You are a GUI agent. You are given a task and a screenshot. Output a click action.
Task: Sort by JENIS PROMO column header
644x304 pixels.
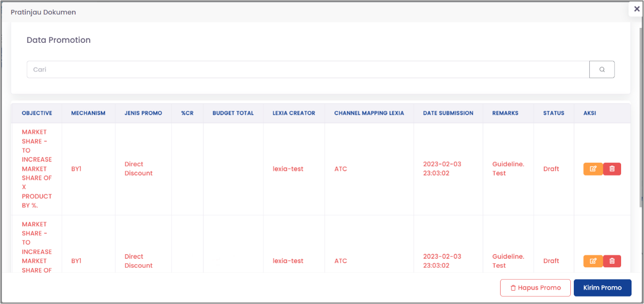(x=143, y=113)
